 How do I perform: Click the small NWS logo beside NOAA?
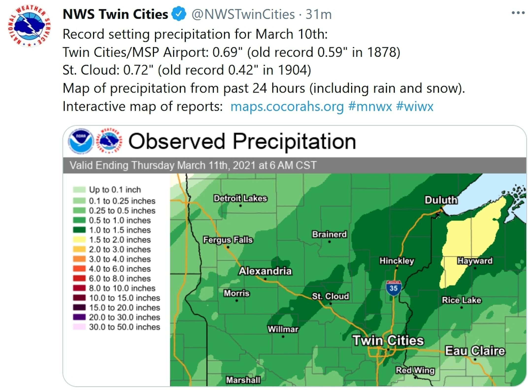point(109,141)
